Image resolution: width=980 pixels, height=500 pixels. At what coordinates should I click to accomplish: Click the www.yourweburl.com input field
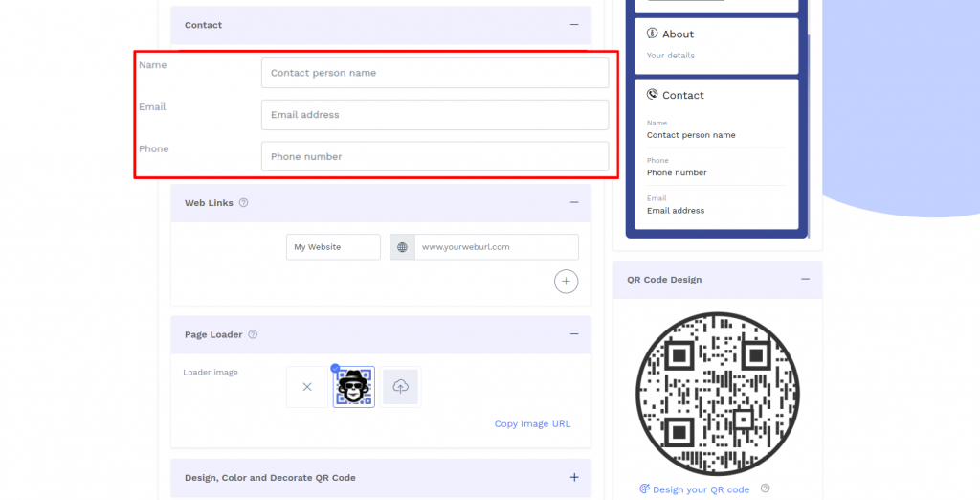pyautogui.click(x=496, y=247)
